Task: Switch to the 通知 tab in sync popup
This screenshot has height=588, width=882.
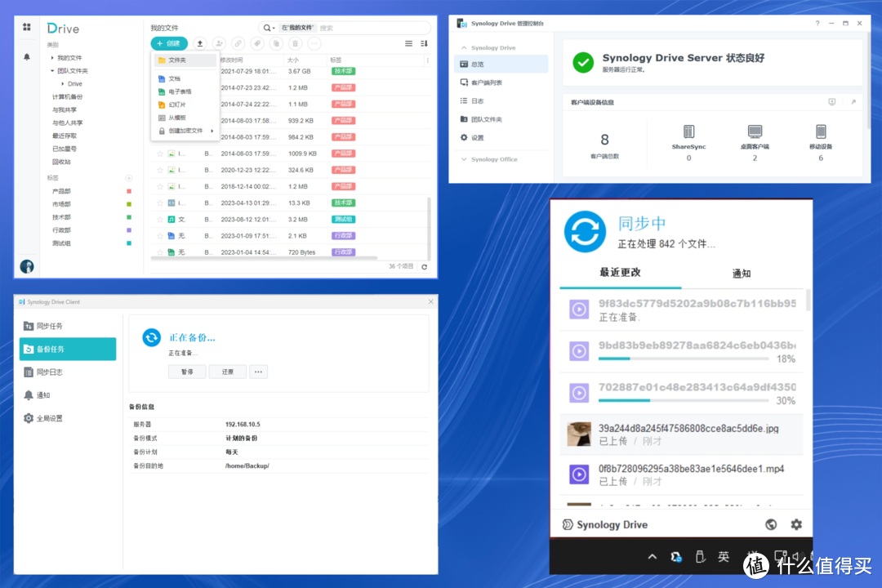Action: point(741,274)
